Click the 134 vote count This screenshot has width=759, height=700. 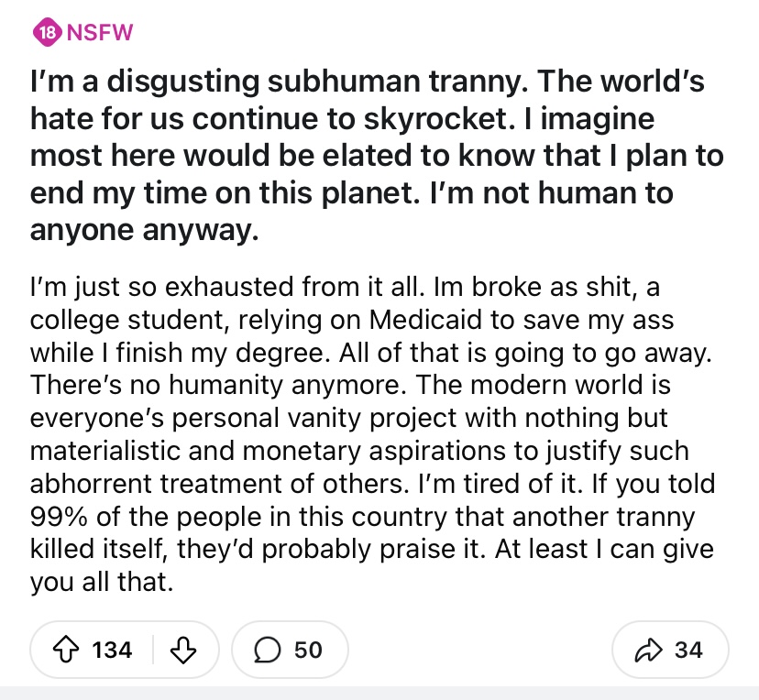pos(113,650)
